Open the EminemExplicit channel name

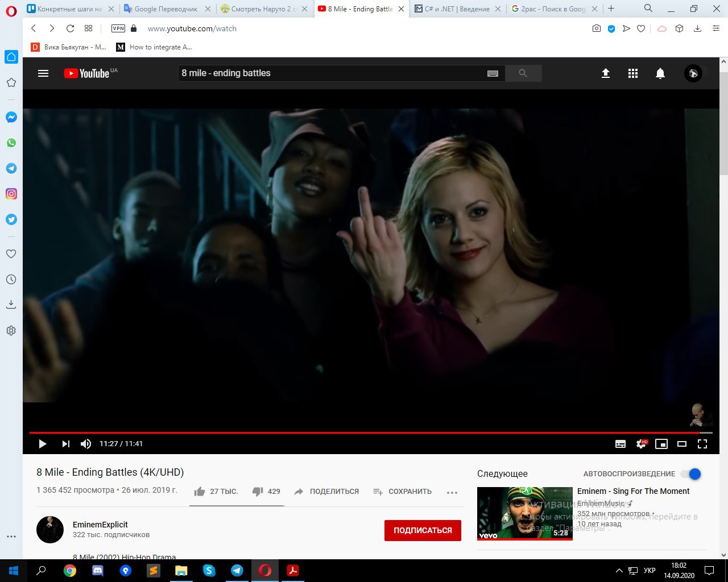(x=100, y=525)
